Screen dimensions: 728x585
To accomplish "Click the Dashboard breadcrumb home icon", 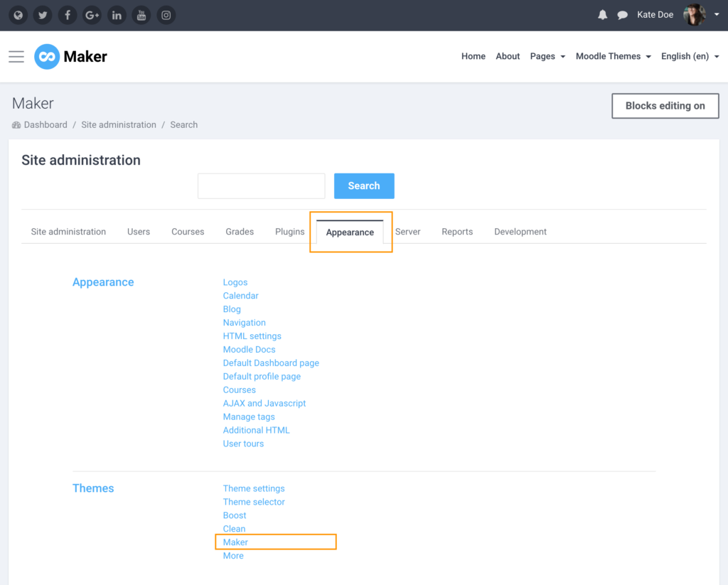I will click(15, 124).
